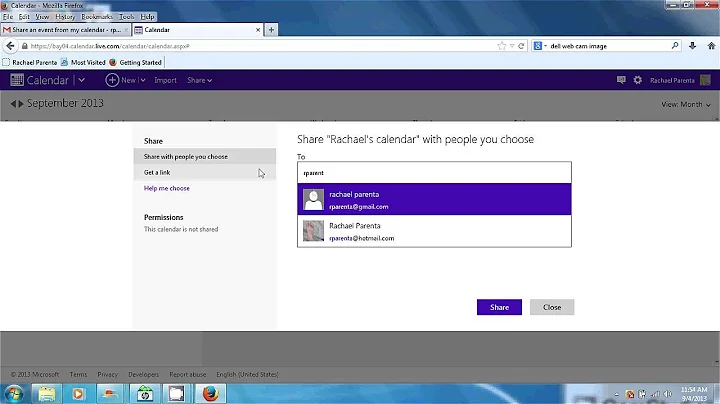Click the page reload icon in address bar
The image size is (720, 404).
coord(521,46)
